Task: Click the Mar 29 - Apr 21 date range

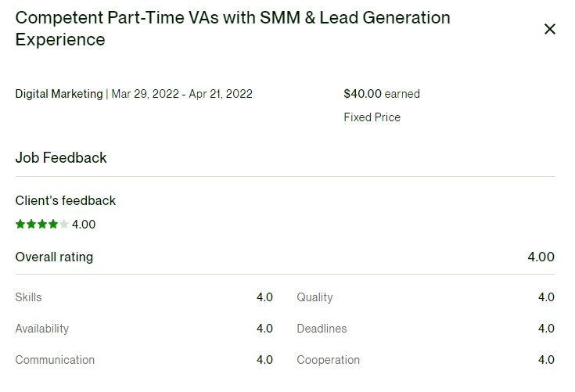Action: 182,94
